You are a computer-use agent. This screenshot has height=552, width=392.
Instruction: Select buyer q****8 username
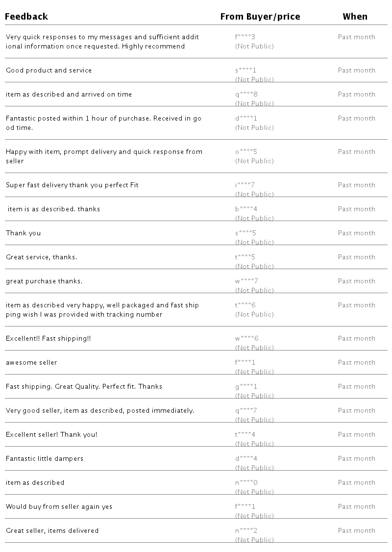pyautogui.click(x=246, y=94)
